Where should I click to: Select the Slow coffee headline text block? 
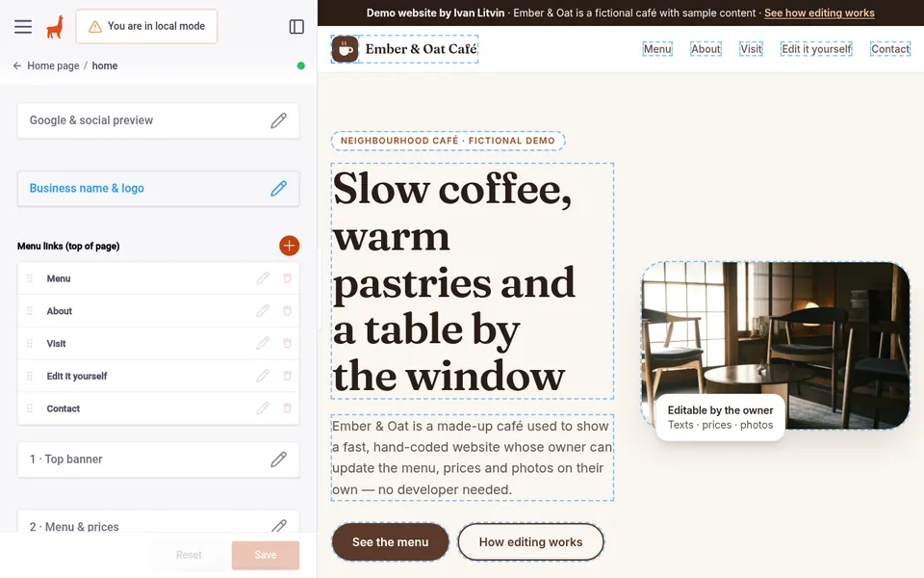472,281
